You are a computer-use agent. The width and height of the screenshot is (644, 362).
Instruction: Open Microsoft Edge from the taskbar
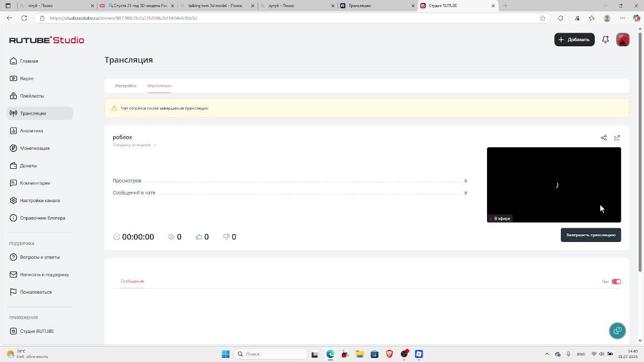330,354
